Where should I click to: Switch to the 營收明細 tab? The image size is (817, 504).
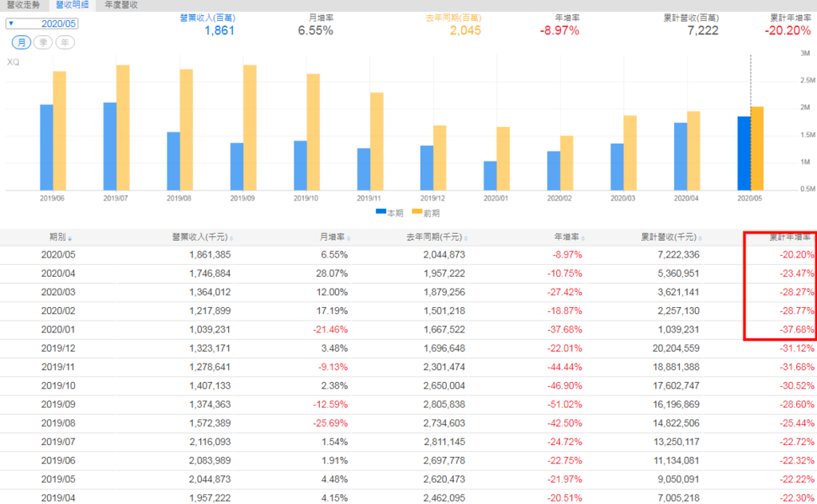point(73,5)
